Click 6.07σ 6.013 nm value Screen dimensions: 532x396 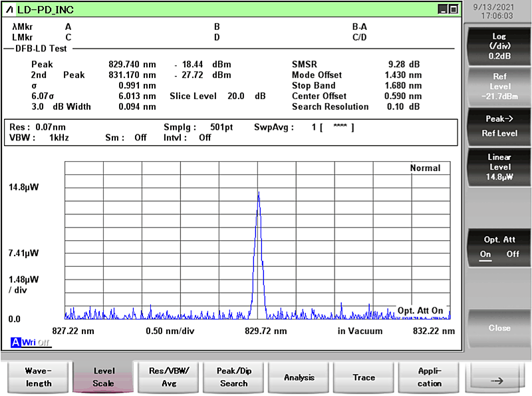137,96
